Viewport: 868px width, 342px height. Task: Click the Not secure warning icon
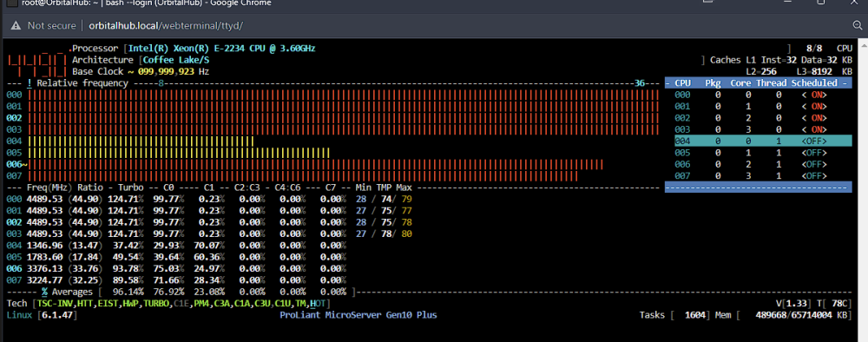(x=16, y=25)
